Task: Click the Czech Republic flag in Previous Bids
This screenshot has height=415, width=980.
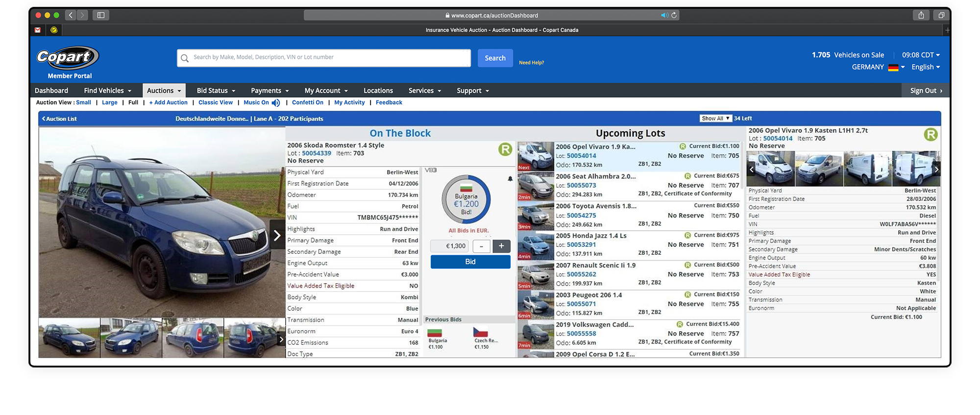Action: click(481, 332)
